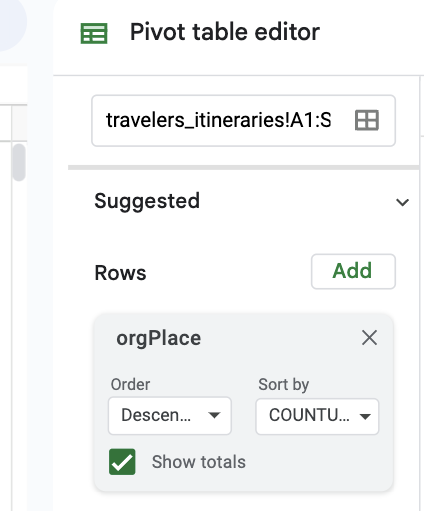Click the Sort by dropdown arrow
The image size is (424, 511).
pyautogui.click(x=365, y=416)
